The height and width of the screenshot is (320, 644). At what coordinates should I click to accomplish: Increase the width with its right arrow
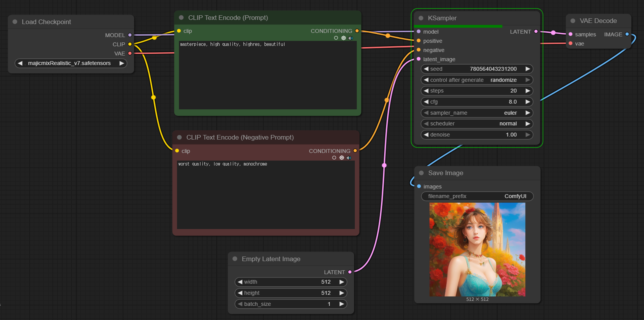pyautogui.click(x=342, y=282)
